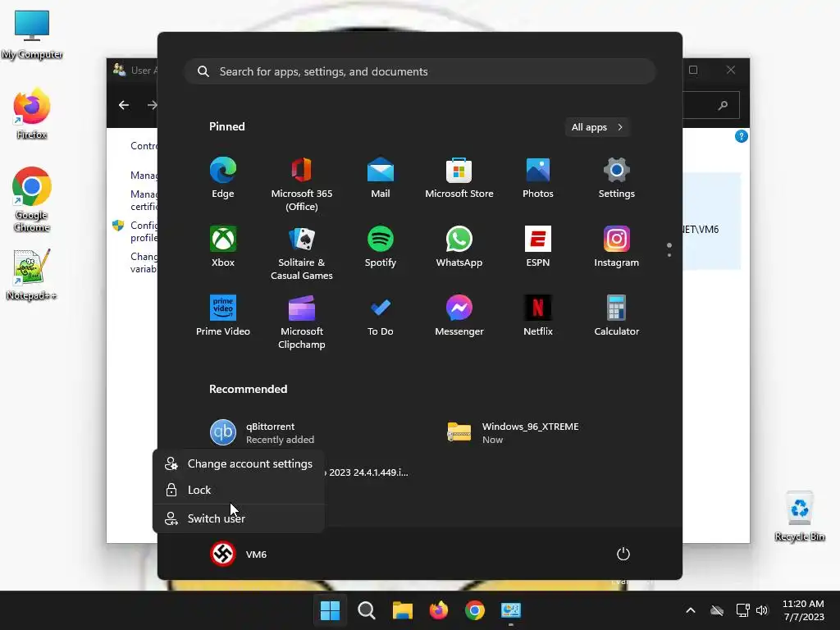Launch Spotify from pinned apps
This screenshot has height=630, width=840.
381,247
